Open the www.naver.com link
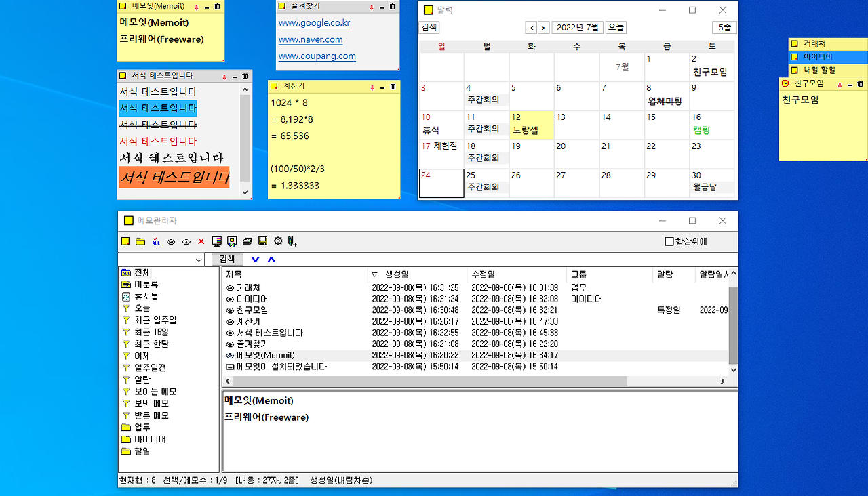 coord(310,39)
